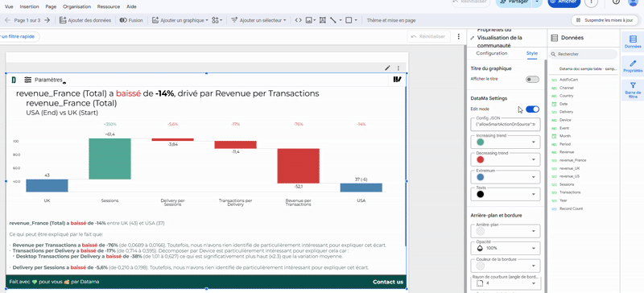Click the Rechercher data search field
The image size is (644, 293).
tap(583, 54)
